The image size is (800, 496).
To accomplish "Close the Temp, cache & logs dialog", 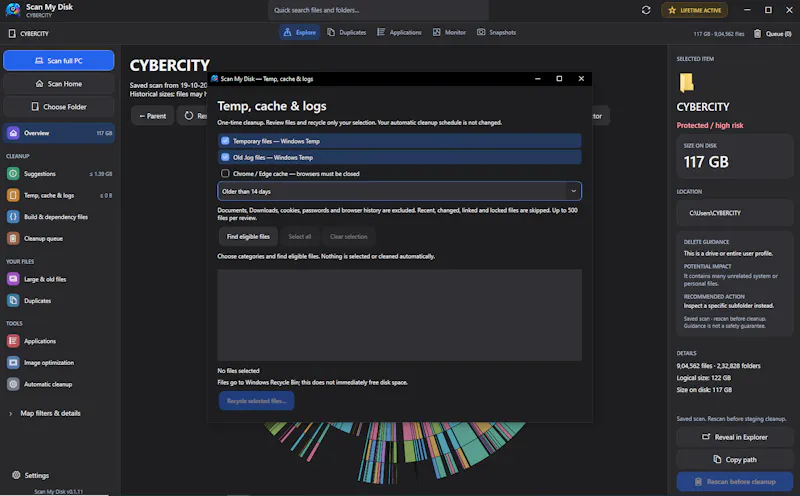I will coord(581,79).
